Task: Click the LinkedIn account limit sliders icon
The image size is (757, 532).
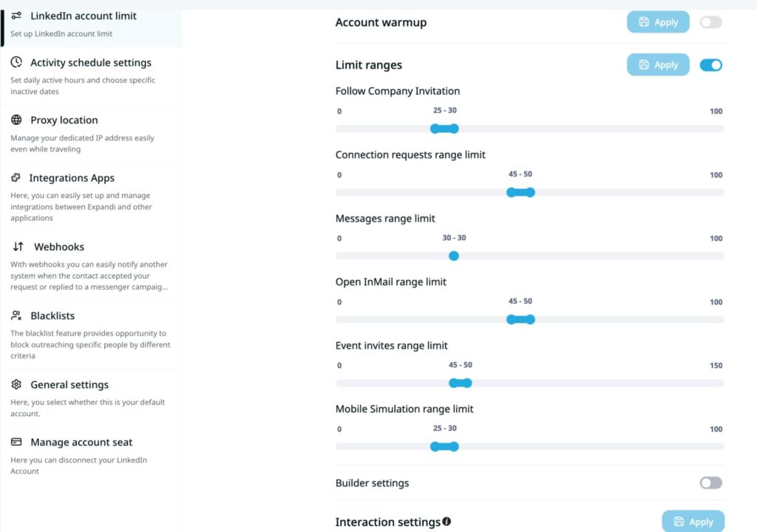Action: (16, 16)
